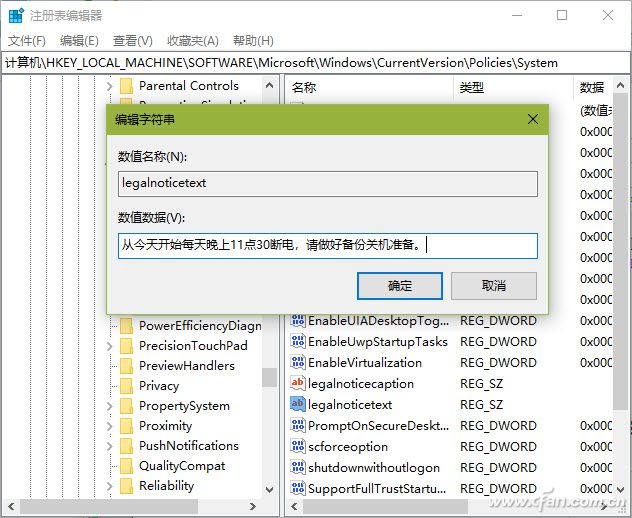Click the 数值名称 legalnoticetext field
The image size is (632, 518).
[328, 184]
